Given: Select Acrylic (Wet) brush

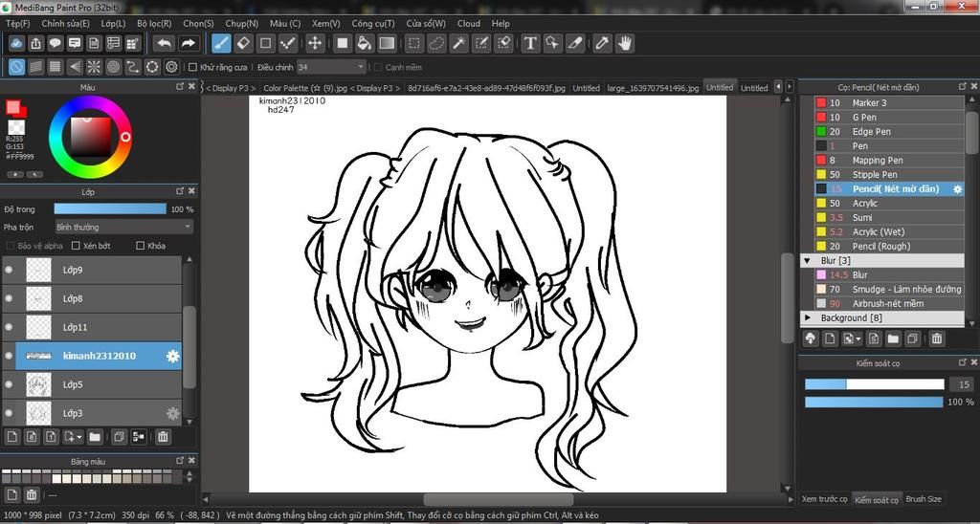Looking at the screenshot, I should 889,231.
